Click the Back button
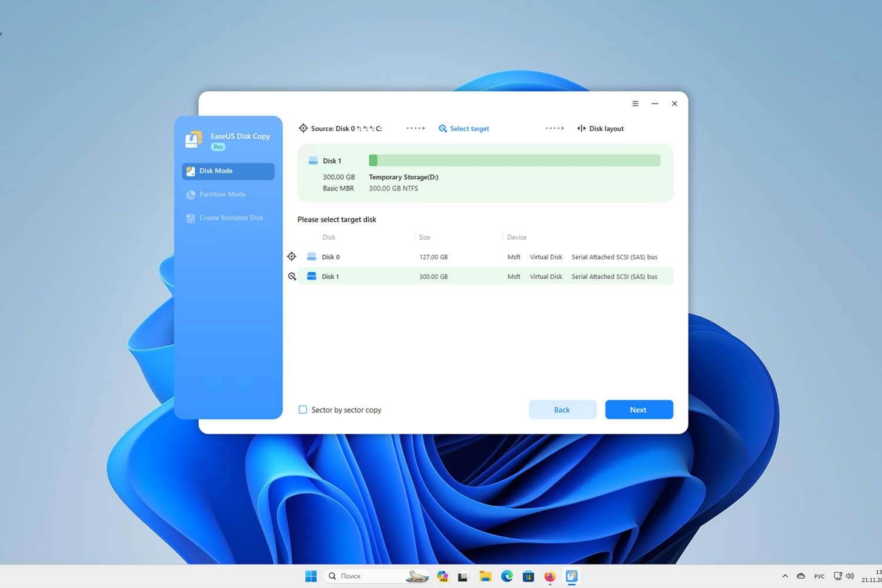This screenshot has height=588, width=882. pyautogui.click(x=562, y=409)
